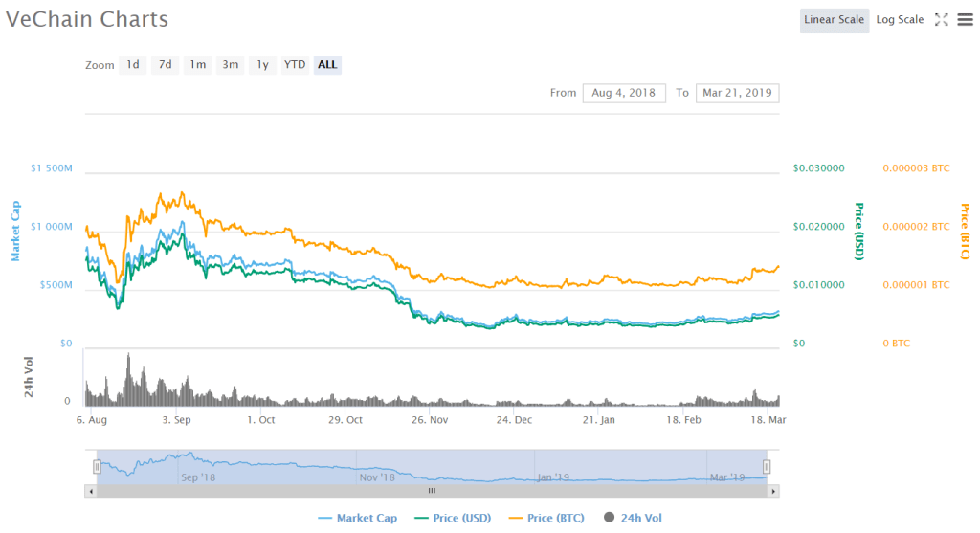Click the navigator right range handle

(767, 466)
